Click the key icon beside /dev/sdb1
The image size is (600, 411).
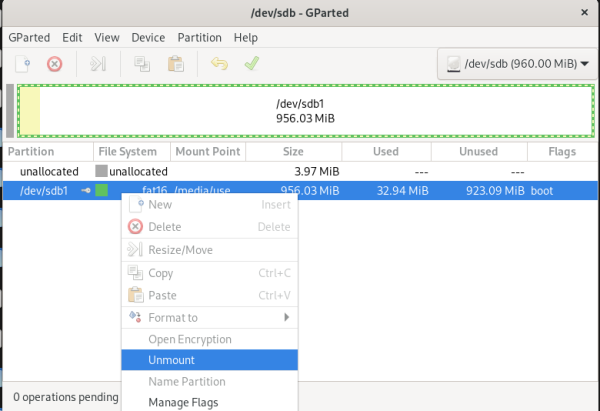click(86, 190)
